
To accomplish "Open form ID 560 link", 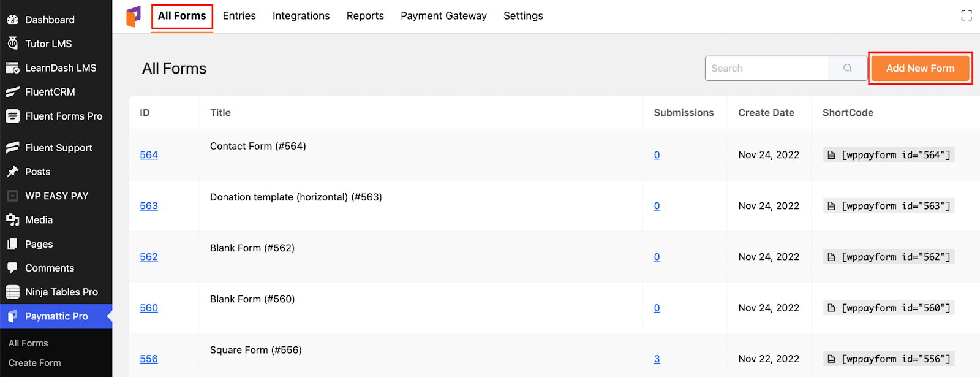I will coord(149,308).
